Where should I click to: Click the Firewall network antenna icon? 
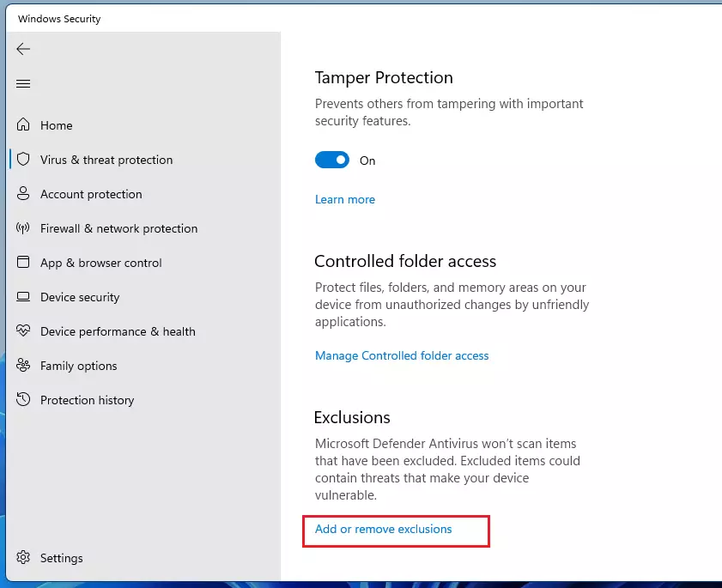tap(23, 228)
